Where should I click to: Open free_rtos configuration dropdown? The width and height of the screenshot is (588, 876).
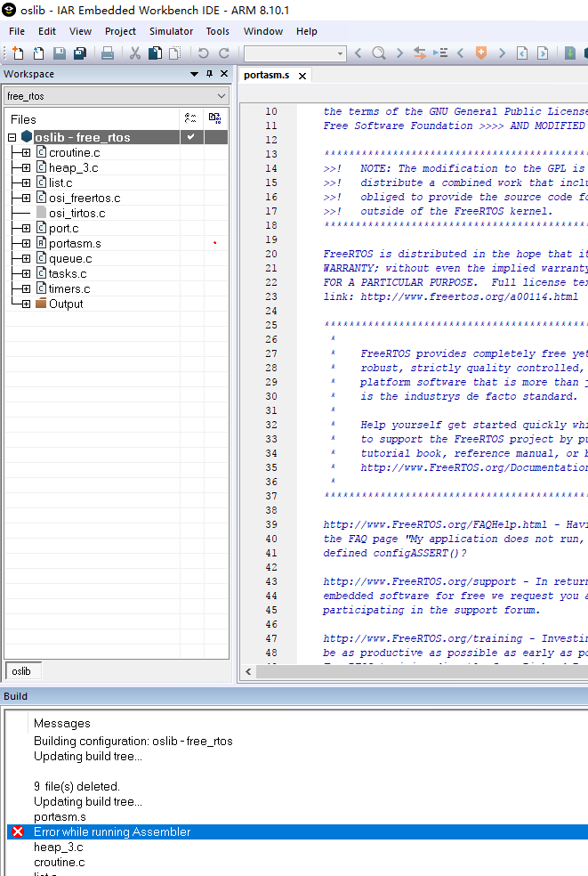(x=222, y=96)
